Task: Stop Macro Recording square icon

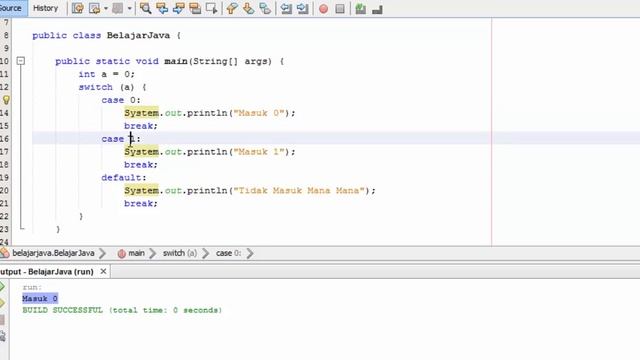Action: 340,9
